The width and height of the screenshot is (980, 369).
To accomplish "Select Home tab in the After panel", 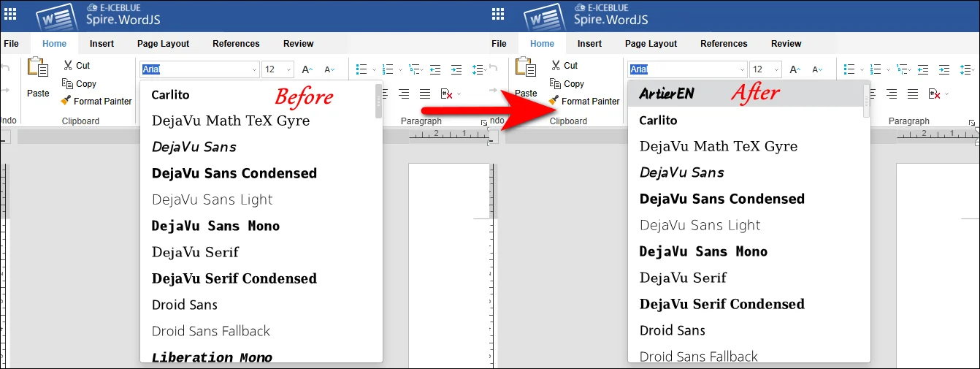I will coord(542,44).
